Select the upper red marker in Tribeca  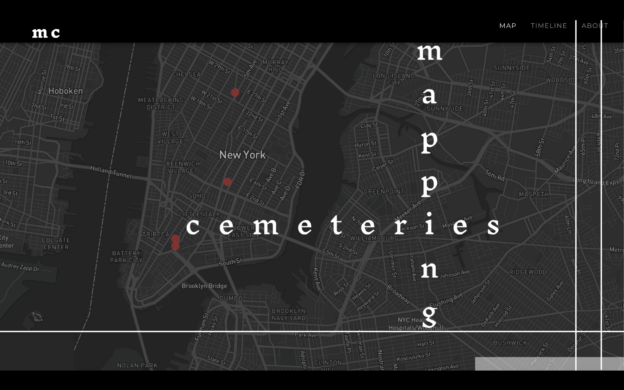[176, 239]
